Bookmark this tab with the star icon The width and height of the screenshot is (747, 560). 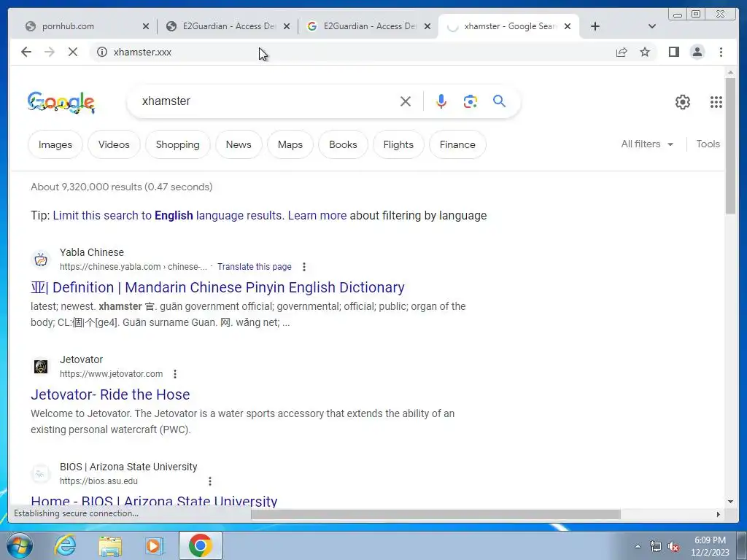(x=645, y=52)
